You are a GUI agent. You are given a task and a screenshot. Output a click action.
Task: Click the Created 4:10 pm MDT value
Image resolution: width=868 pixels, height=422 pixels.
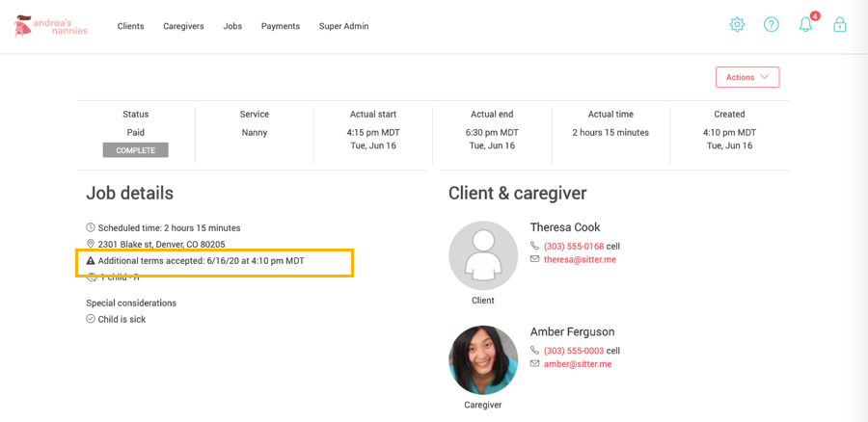point(730,133)
